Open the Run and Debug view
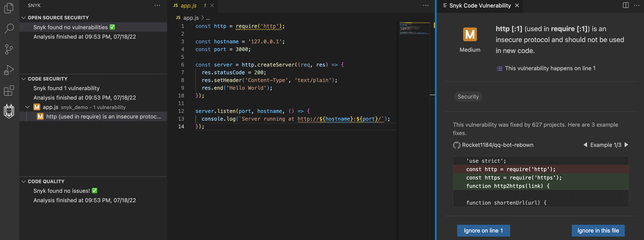The image size is (644, 240). point(9,70)
